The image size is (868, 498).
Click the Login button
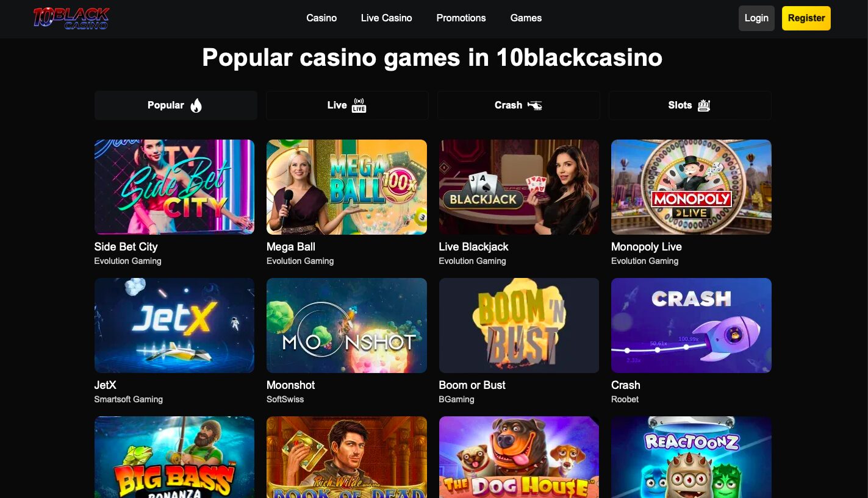point(756,18)
